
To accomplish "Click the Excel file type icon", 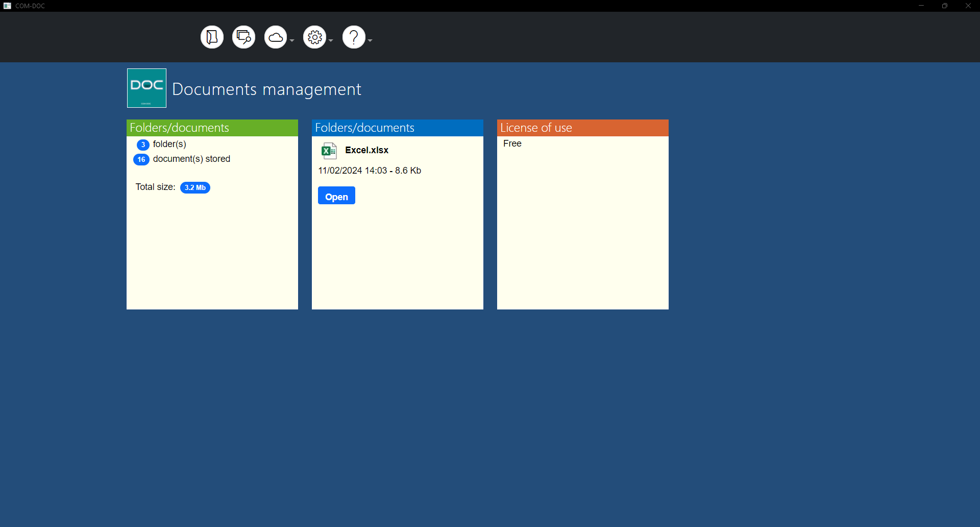I will (329, 151).
